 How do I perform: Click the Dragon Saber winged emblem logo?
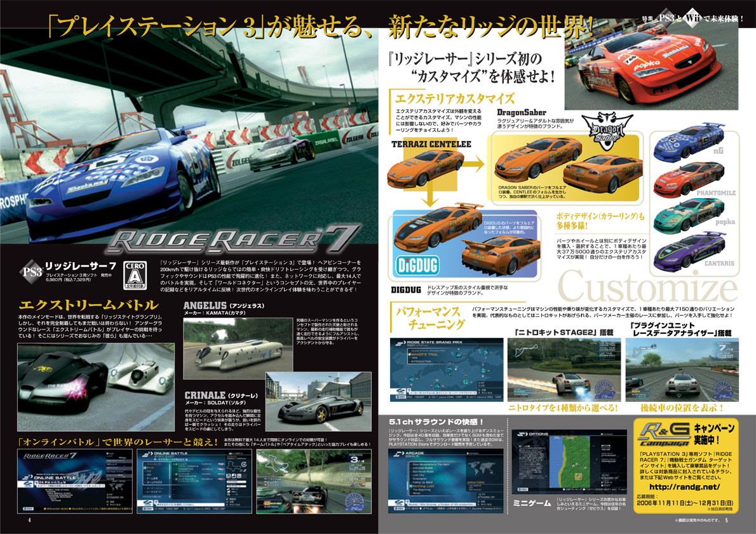pyautogui.click(x=607, y=130)
